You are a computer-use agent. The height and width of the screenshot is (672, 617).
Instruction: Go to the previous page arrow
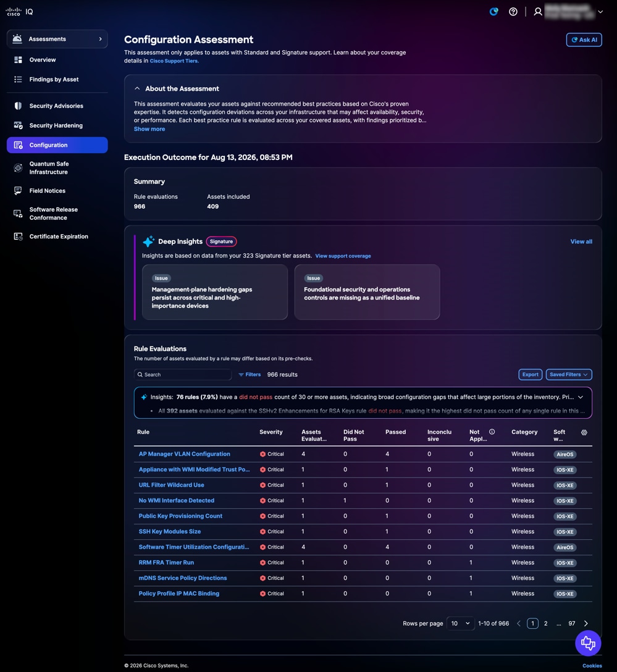click(x=518, y=624)
